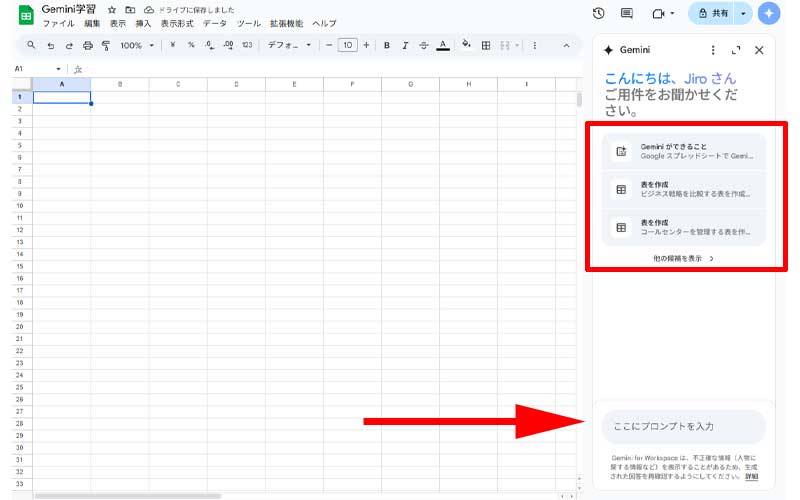This screenshot has width=800, height=500.
Task: Click the merge cells icon
Action: [x=505, y=45]
